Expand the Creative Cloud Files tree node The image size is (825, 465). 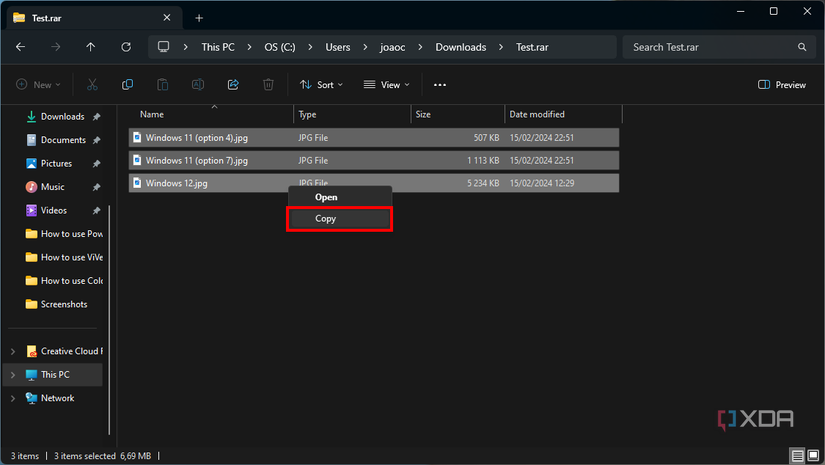(13, 351)
